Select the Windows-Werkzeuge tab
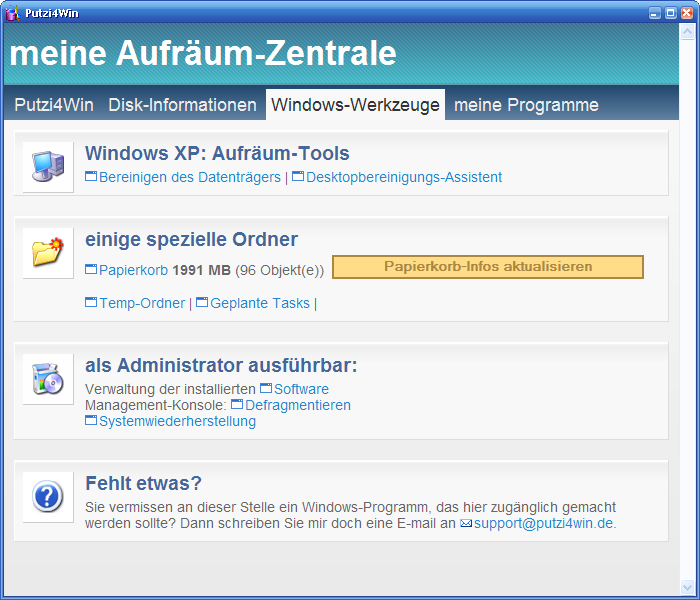Screen dimensions: 700x600 click(x=355, y=105)
